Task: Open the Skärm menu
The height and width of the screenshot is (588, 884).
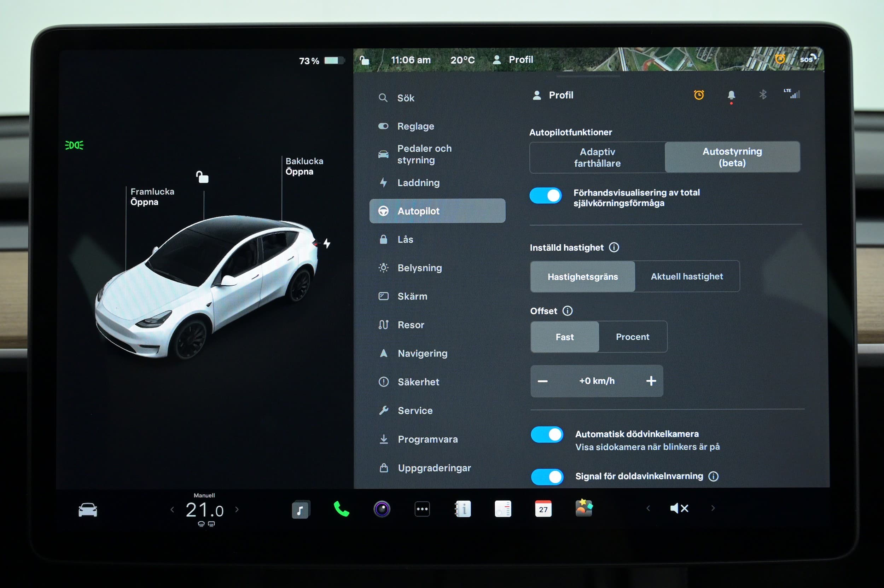Action: 437,296
